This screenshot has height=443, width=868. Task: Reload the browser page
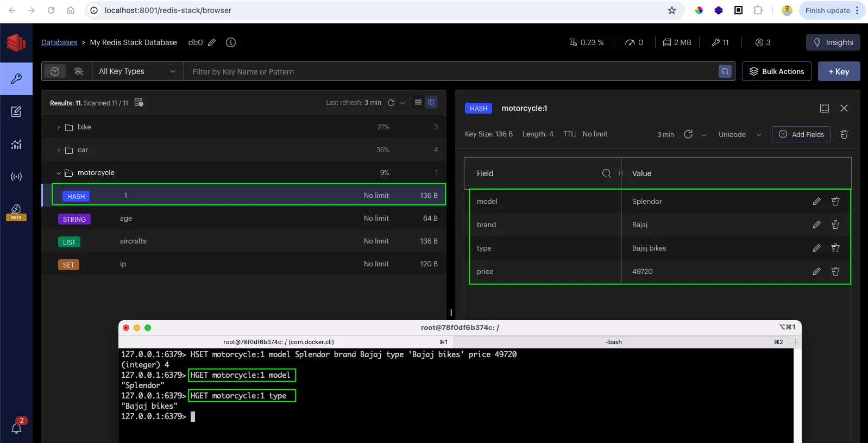[x=51, y=10]
